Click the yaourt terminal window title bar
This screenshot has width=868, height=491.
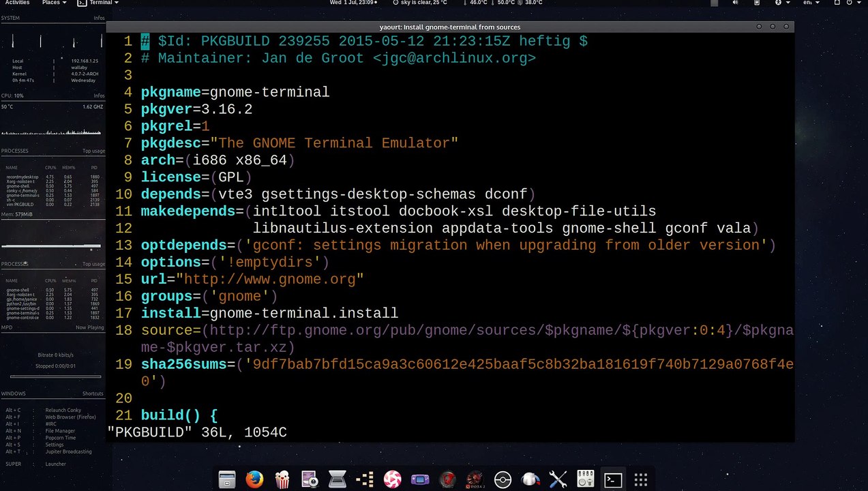pos(450,27)
